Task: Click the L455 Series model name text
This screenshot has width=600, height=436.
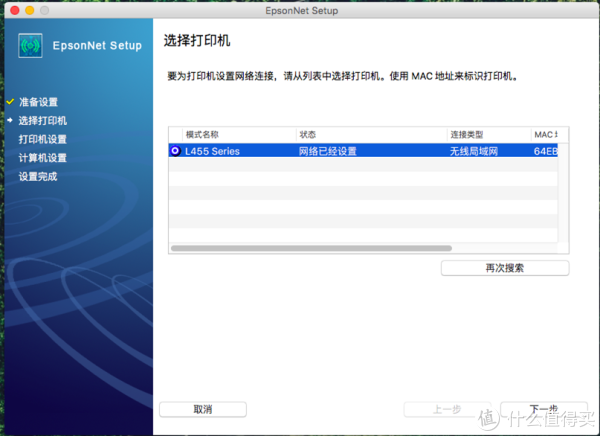Action: pyautogui.click(x=212, y=151)
